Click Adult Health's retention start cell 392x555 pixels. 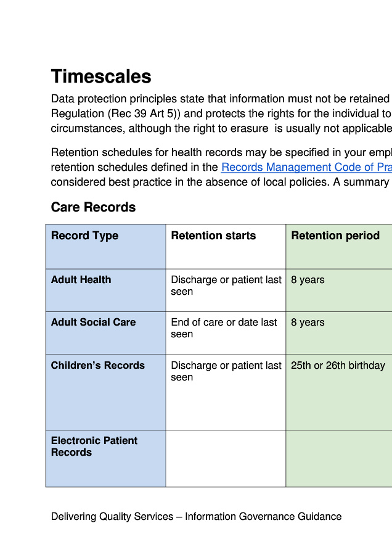(226, 286)
